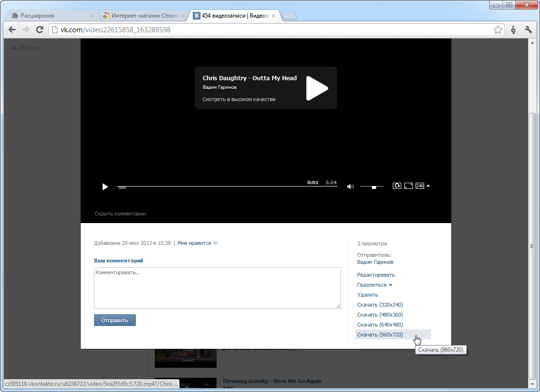Switch to the Интернет-магазин Chrome tab
540x392 pixels.
click(145, 16)
